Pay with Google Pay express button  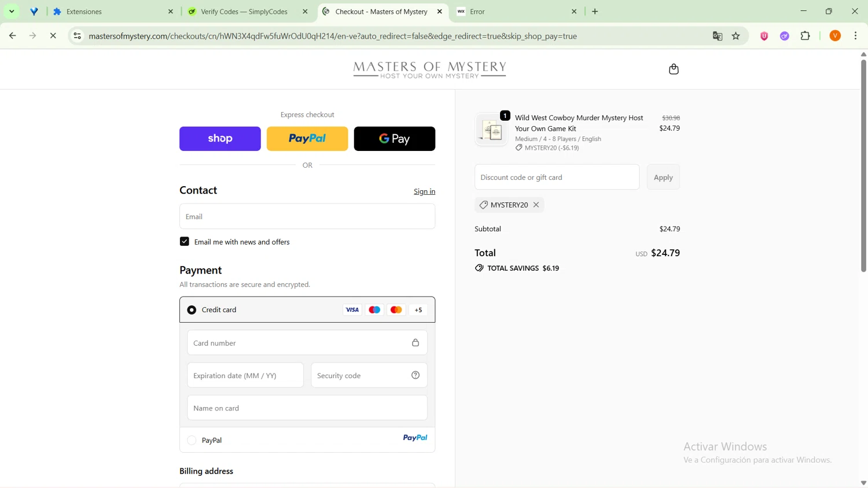pos(395,139)
